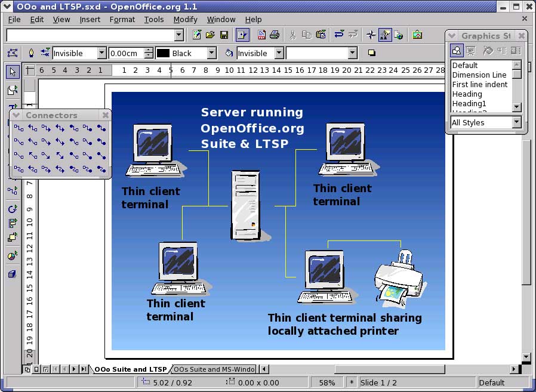Viewport: 536px width, 392px height.
Task: Choose Dimension Line style from list
Action: [x=479, y=75]
